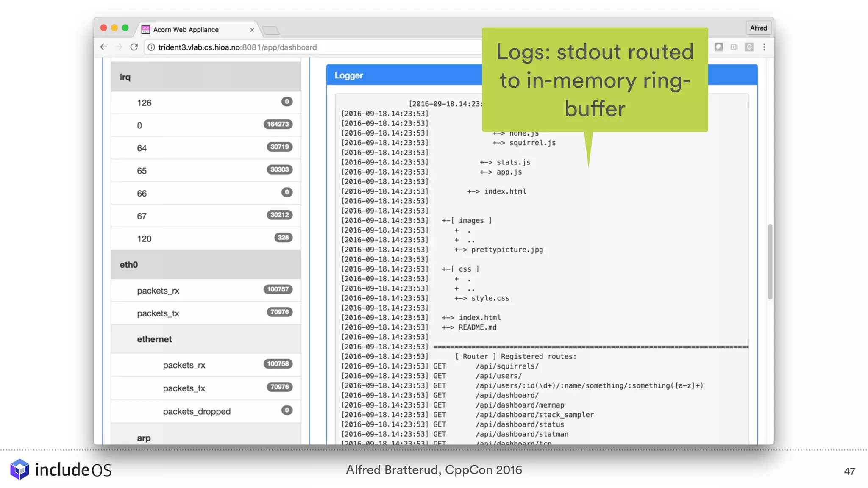Click the ethernet subgroup header
The width and height of the screenshot is (868, 488).
tap(206, 339)
